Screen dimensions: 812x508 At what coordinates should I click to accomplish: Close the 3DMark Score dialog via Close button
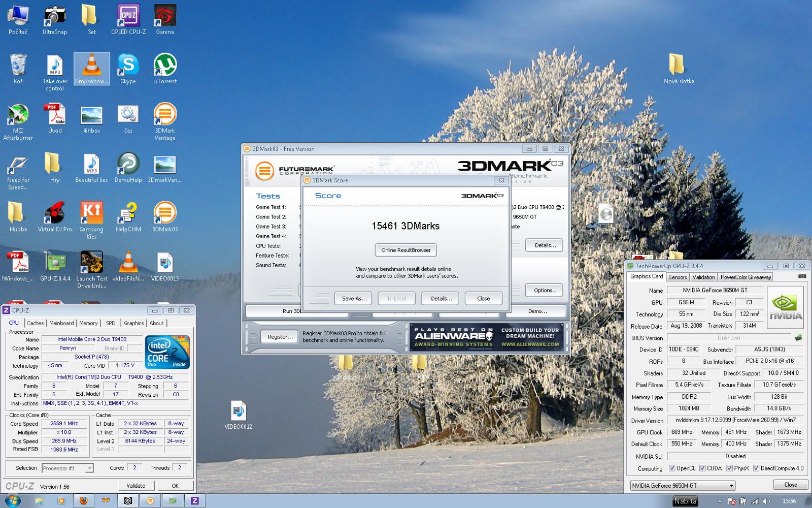point(483,298)
